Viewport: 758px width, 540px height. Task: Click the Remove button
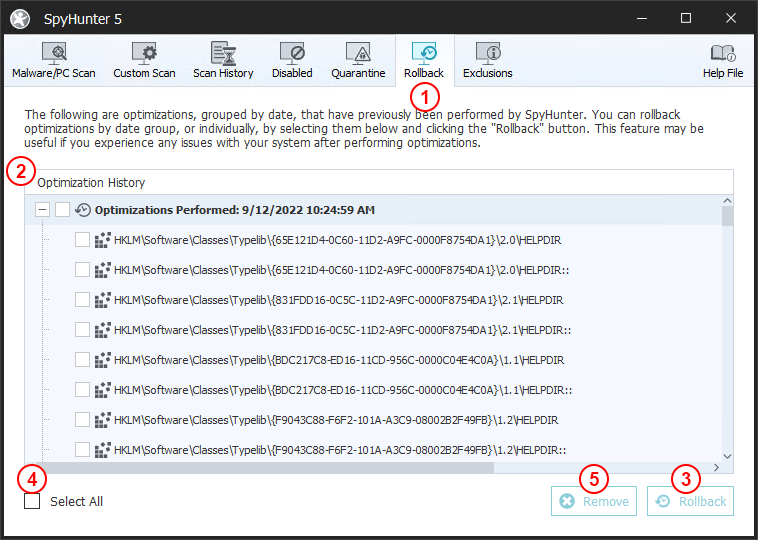coord(594,501)
